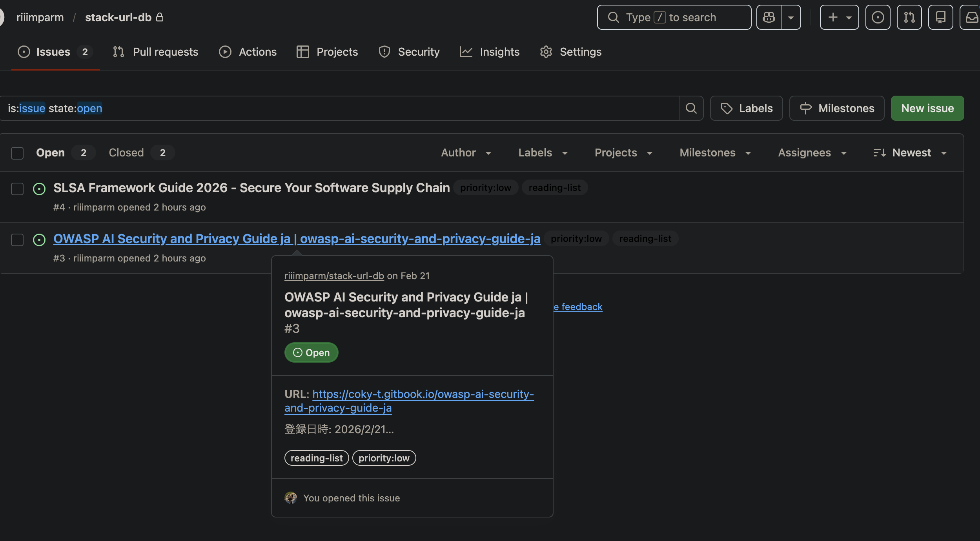980x541 pixels.
Task: Click the magnifier search button beside filter
Action: click(x=691, y=108)
